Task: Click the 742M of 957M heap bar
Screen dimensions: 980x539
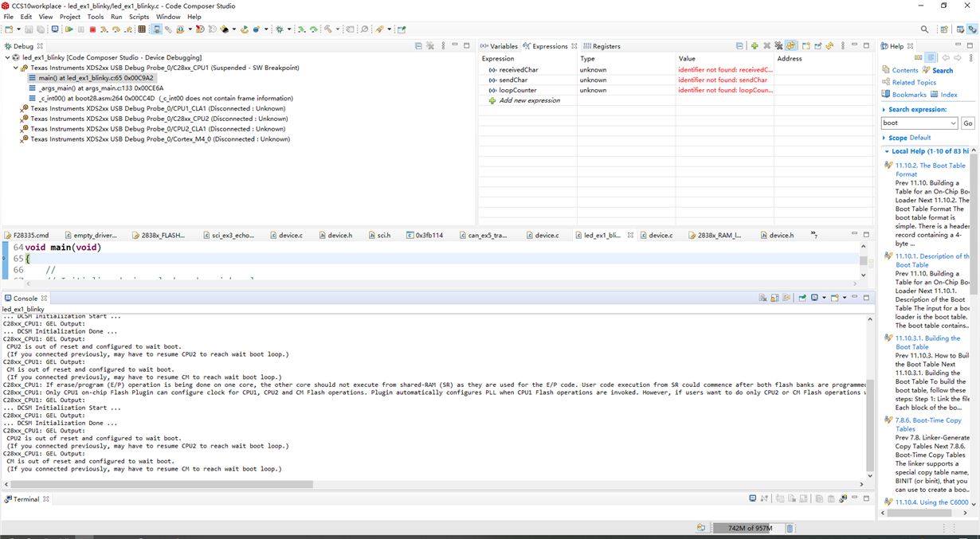Action: [749, 528]
